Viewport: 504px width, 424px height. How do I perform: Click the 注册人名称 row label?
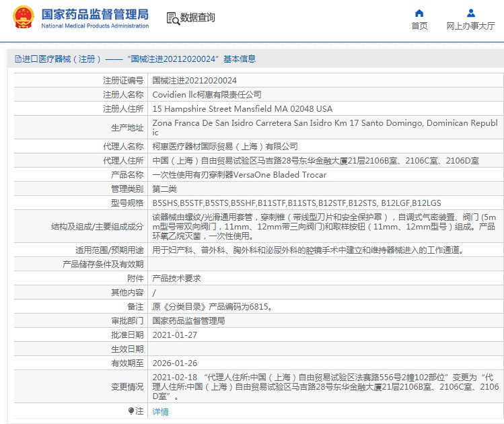coord(123,94)
